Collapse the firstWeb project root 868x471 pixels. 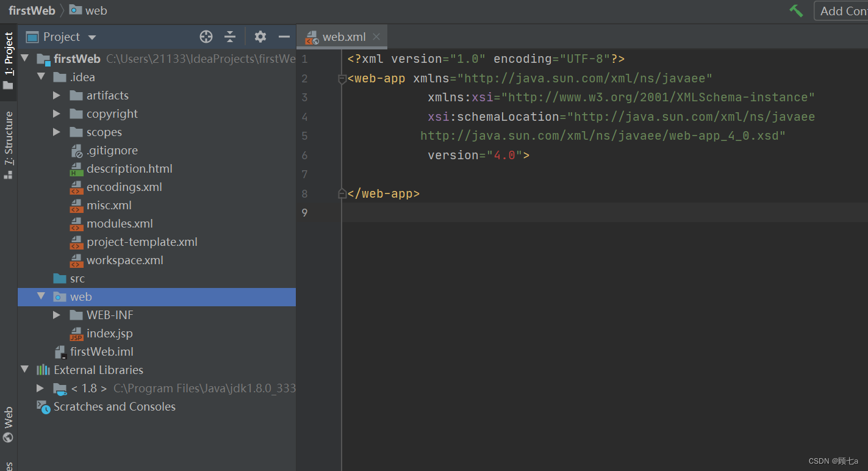point(24,59)
